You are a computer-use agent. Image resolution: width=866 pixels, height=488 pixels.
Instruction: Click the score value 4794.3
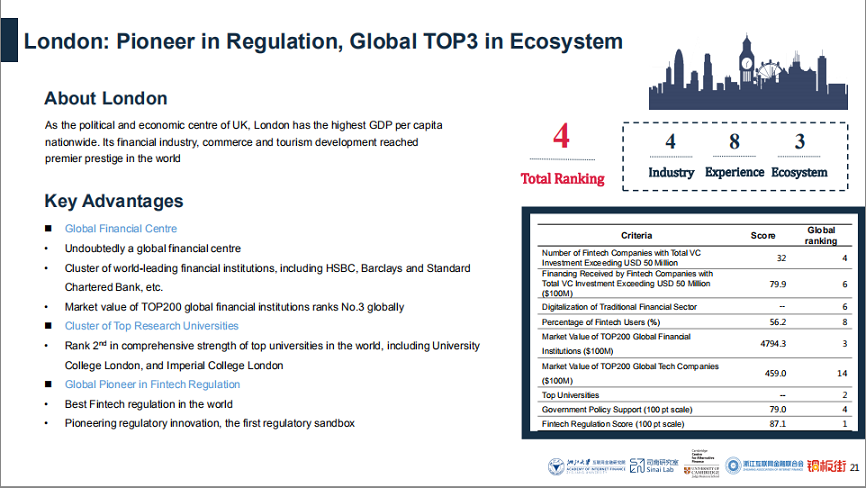coord(773,343)
